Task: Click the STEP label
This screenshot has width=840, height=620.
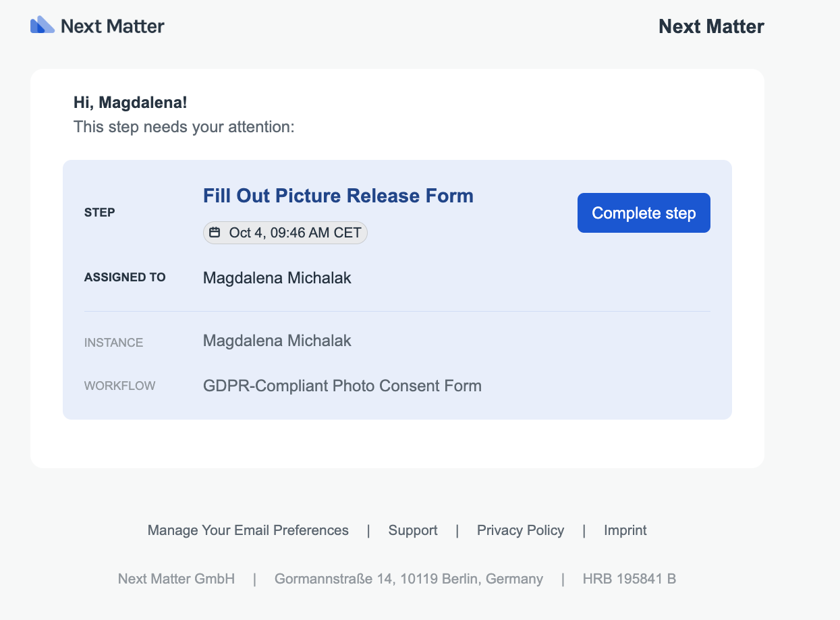Action: coord(100,213)
